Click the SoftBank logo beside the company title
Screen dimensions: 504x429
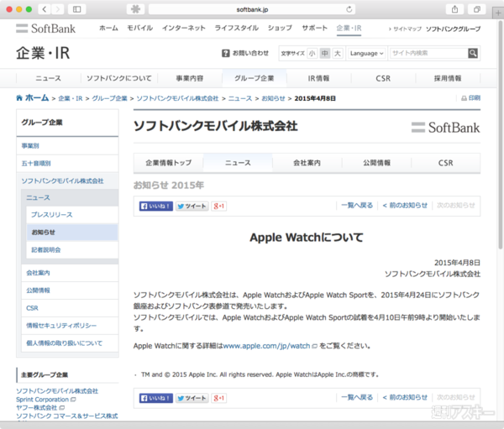pos(445,128)
